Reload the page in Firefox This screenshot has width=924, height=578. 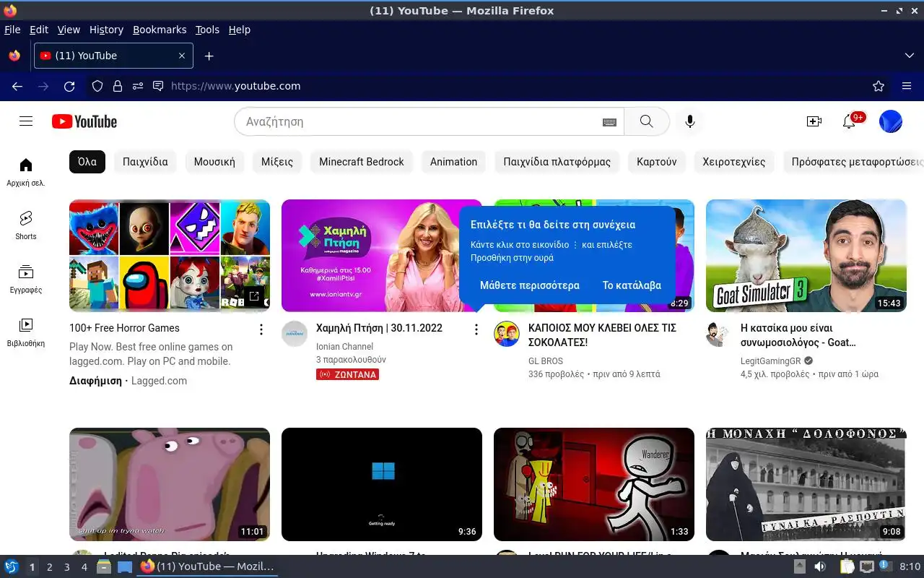69,86
